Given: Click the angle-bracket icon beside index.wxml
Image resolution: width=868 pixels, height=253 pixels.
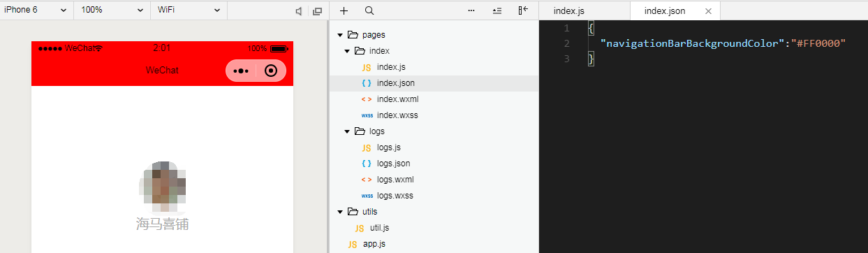Looking at the screenshot, I should 367,99.
